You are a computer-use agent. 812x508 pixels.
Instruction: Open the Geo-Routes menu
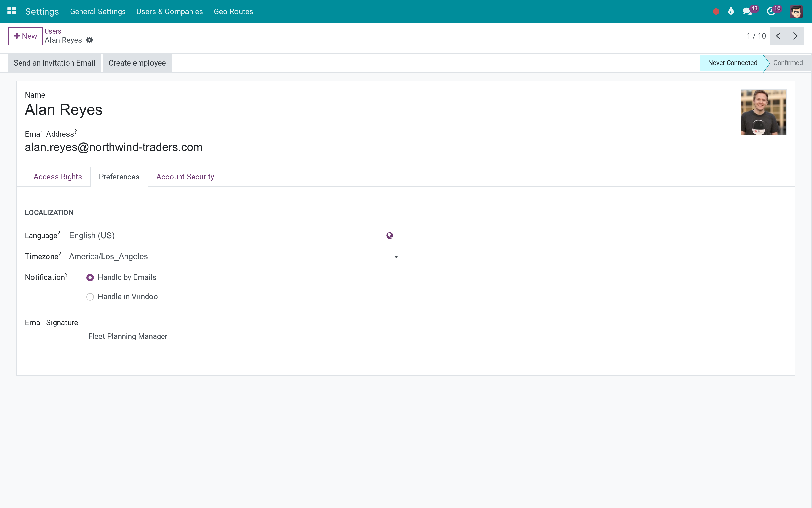(x=233, y=11)
